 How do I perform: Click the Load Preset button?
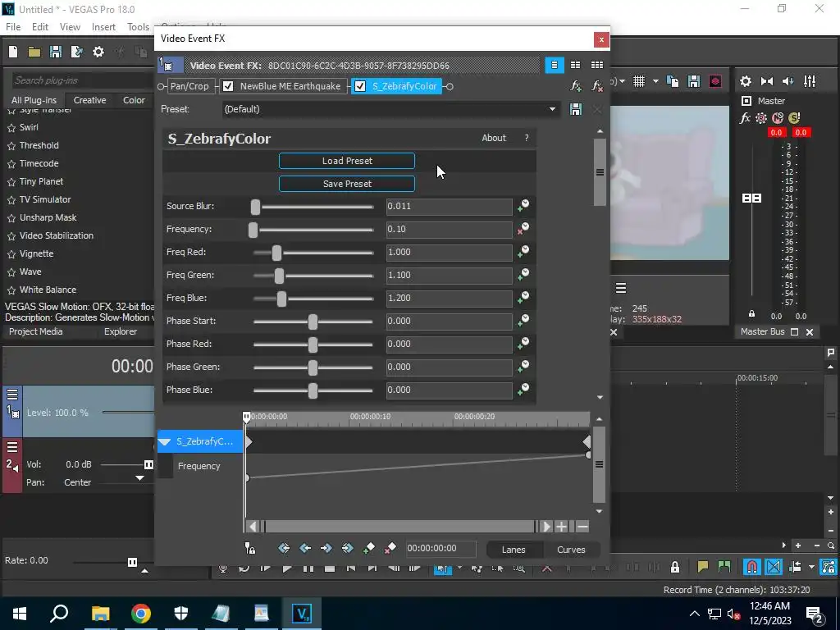click(347, 161)
